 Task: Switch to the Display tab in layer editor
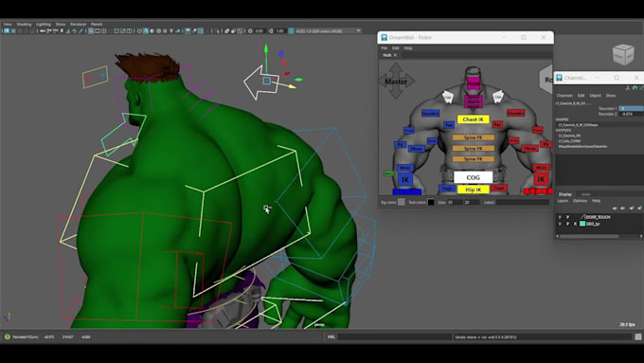point(565,194)
